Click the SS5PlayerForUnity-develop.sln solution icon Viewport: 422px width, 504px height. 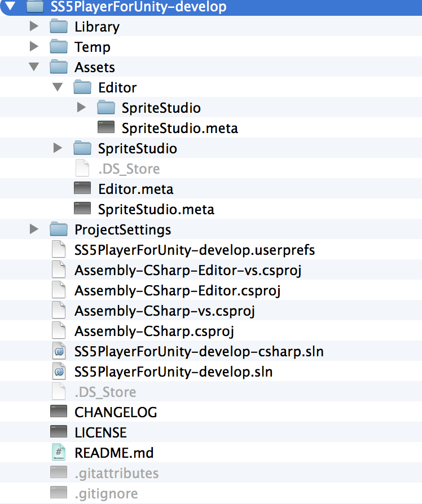point(59,372)
